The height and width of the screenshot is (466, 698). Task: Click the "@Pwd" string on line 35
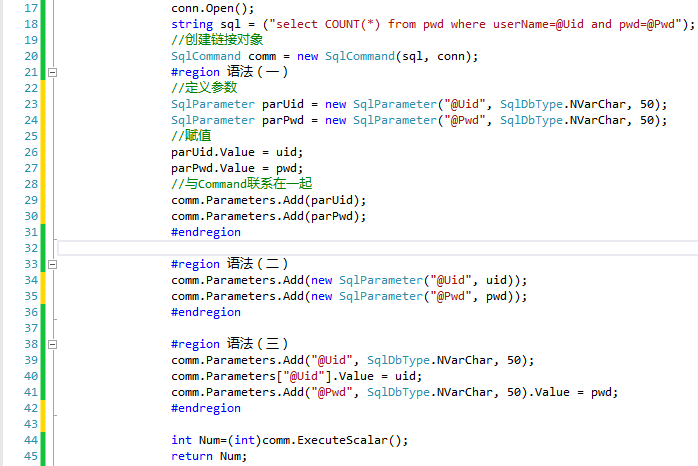451,296
